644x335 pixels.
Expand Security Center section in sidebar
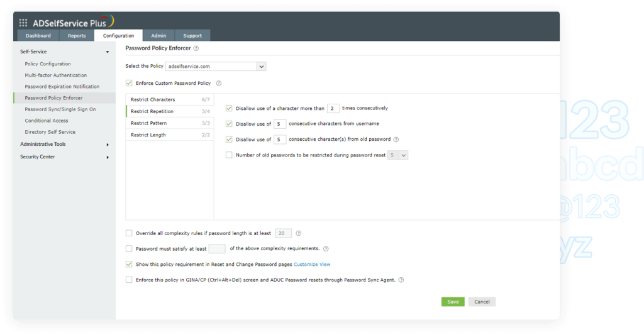(63, 157)
